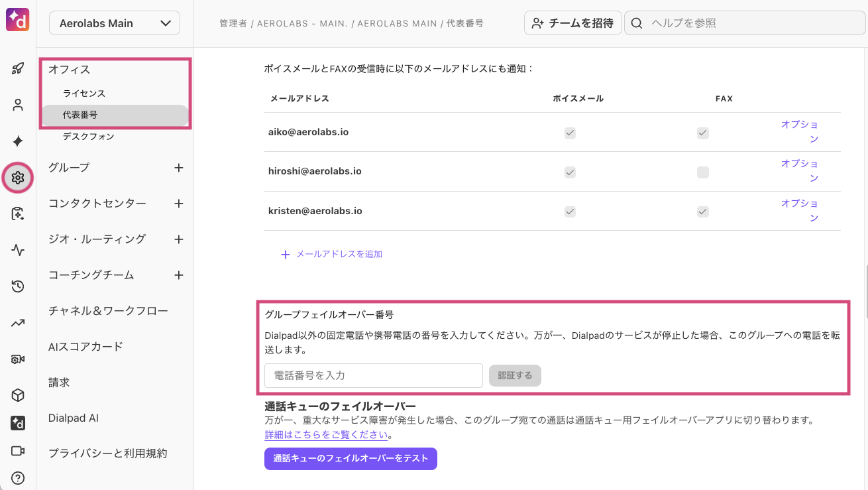868x490 pixels.
Task: Open the contacts person icon in sidebar
Action: (17, 105)
